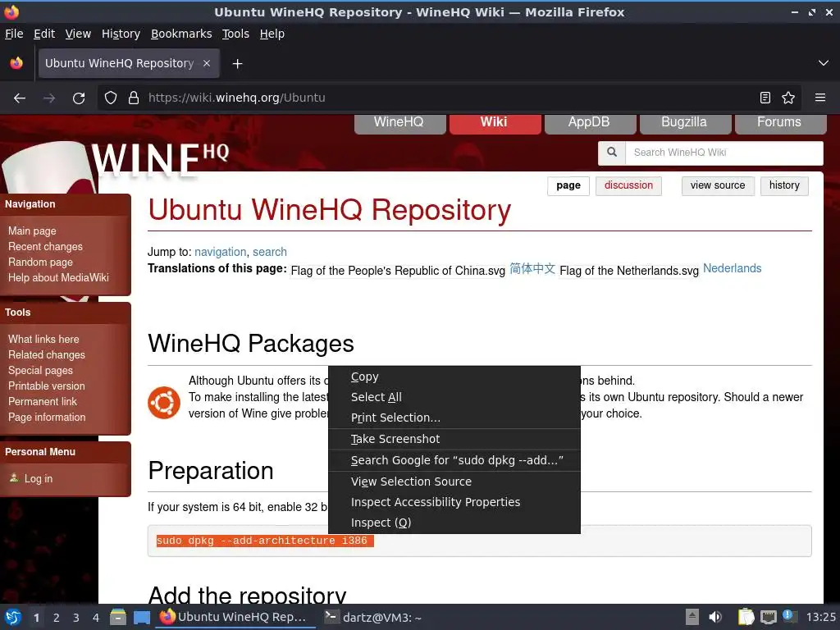This screenshot has height=630, width=840.
Task: Open the Bookmarks menu
Action: pos(181,34)
